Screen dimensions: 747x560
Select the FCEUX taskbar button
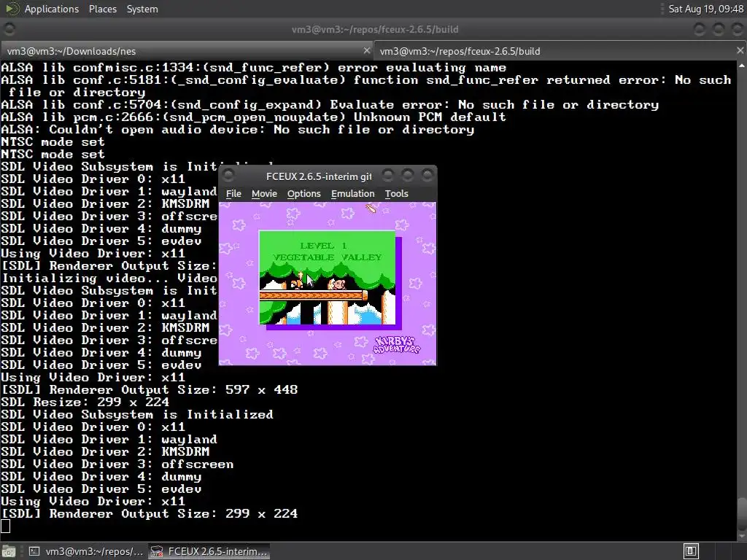pyautogui.click(x=209, y=551)
